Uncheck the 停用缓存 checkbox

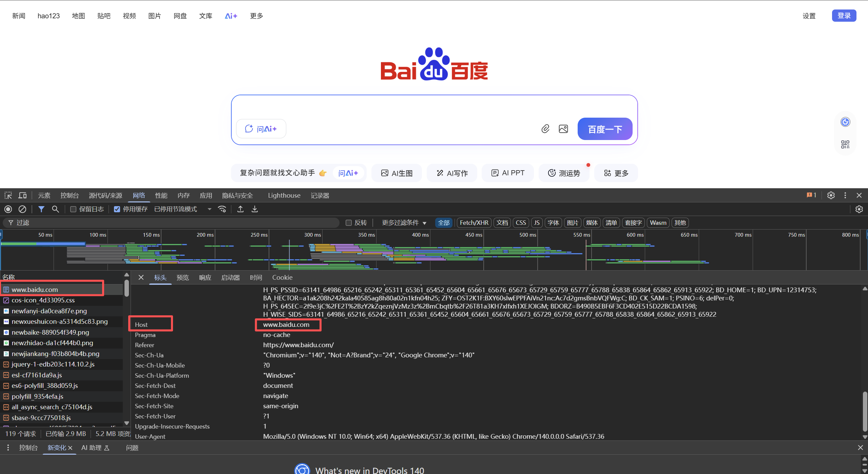click(x=117, y=209)
